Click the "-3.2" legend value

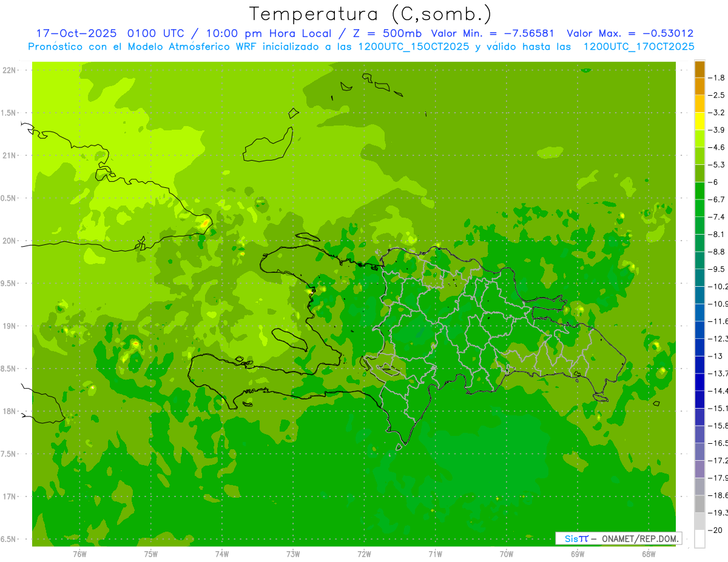click(x=718, y=113)
